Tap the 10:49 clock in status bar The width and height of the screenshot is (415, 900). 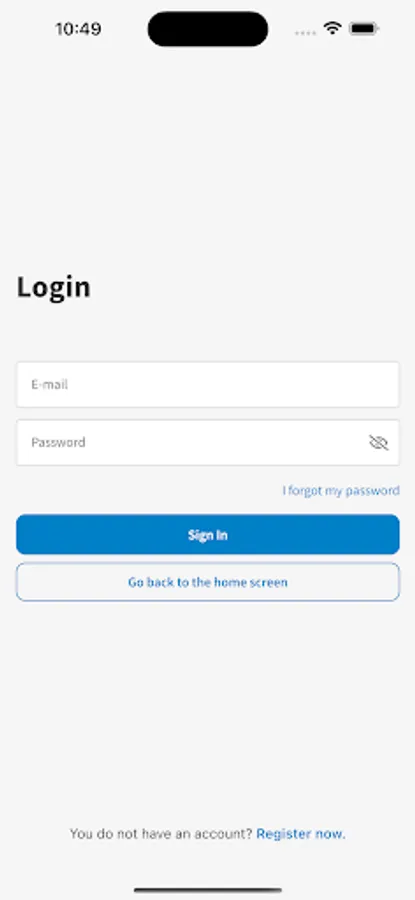78,29
